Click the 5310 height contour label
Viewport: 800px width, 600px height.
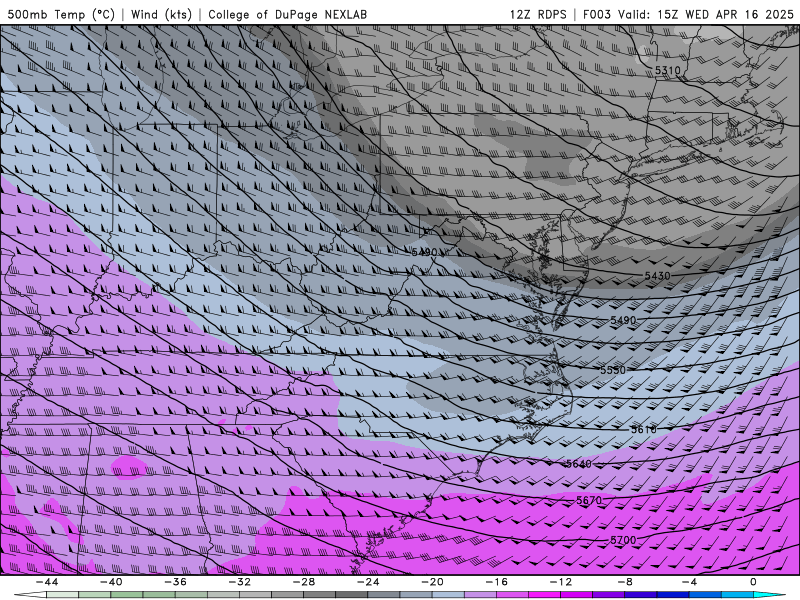tap(667, 70)
